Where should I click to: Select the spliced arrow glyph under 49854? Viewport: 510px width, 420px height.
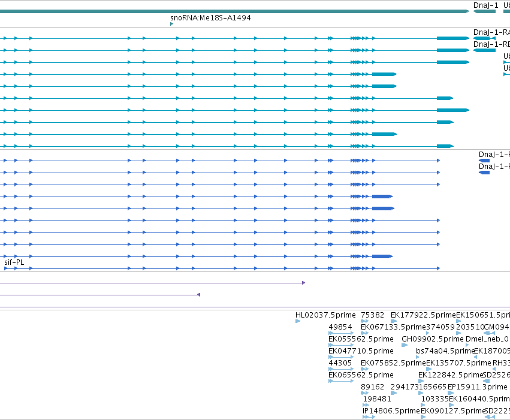pyautogui.click(x=341, y=333)
